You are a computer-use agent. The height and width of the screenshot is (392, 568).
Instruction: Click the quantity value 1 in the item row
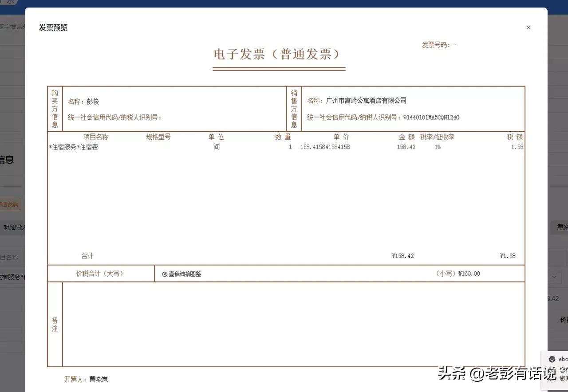[290, 147]
